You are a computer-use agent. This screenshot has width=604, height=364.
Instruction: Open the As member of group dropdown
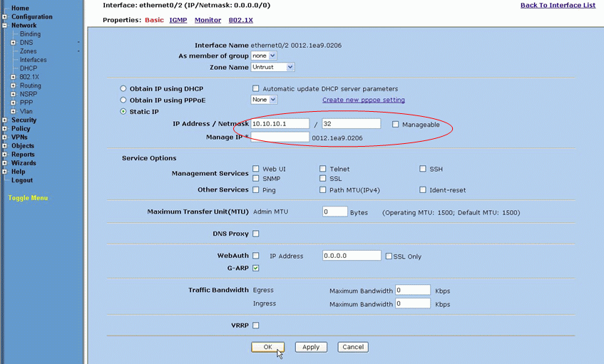[x=263, y=56]
